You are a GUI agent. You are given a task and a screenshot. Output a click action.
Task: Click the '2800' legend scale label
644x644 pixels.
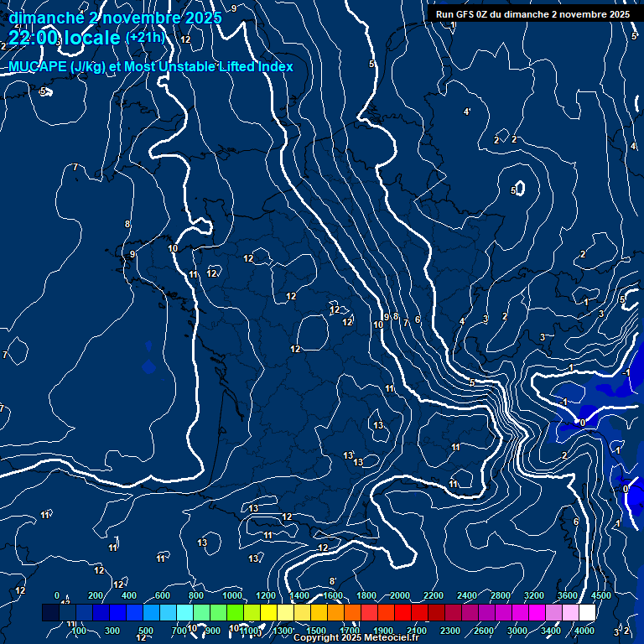(x=501, y=595)
